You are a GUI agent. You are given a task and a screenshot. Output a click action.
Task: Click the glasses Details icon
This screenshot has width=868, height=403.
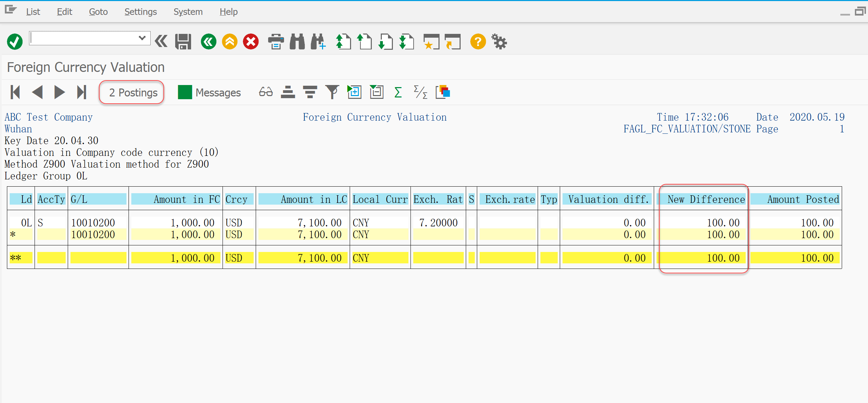(x=266, y=92)
